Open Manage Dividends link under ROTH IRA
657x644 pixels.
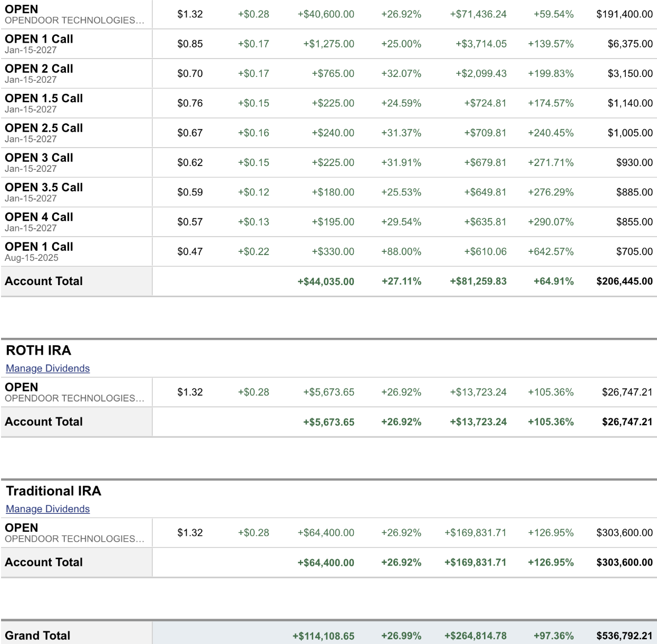(47, 368)
